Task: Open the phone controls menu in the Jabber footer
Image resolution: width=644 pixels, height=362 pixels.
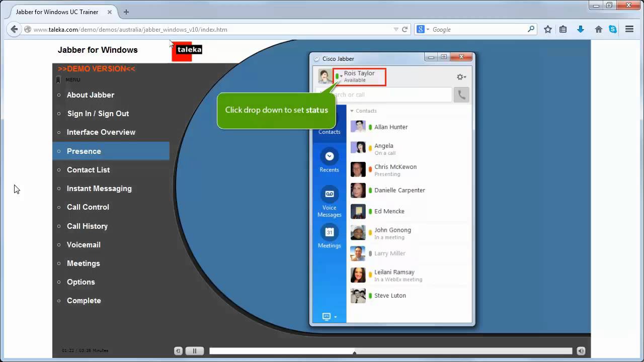Action: click(x=329, y=317)
